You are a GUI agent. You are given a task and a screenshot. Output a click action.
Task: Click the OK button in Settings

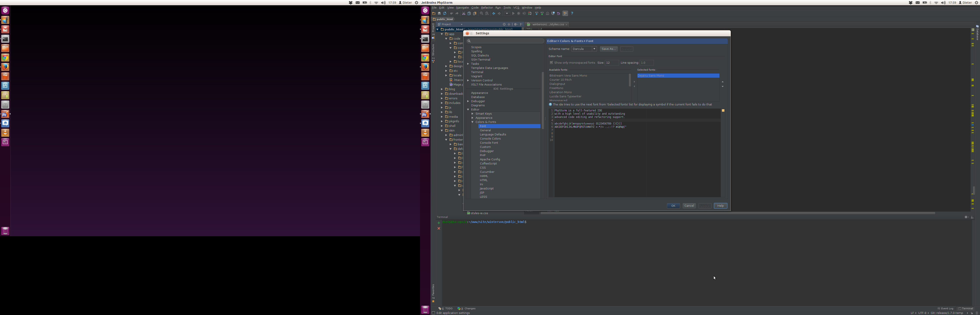pos(673,206)
